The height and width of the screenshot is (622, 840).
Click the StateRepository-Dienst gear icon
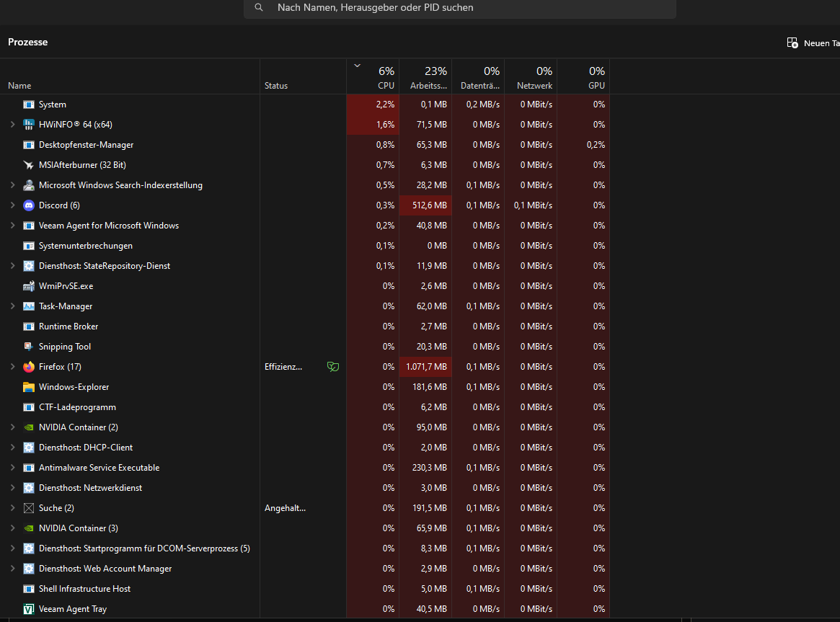pos(29,266)
